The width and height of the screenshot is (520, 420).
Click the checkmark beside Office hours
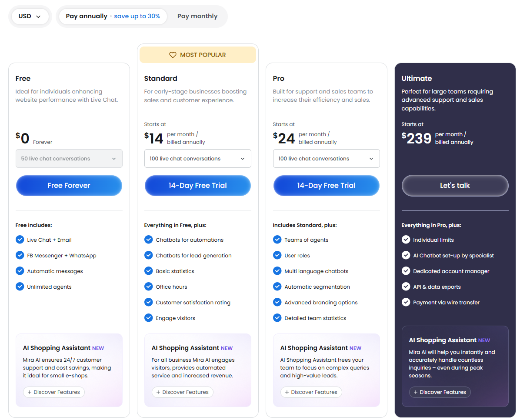coord(148,287)
